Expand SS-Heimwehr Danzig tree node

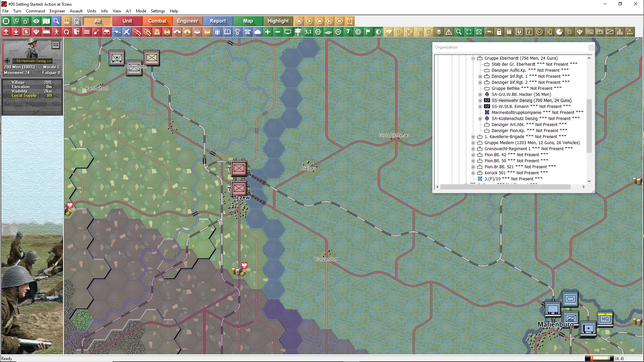[480, 101]
